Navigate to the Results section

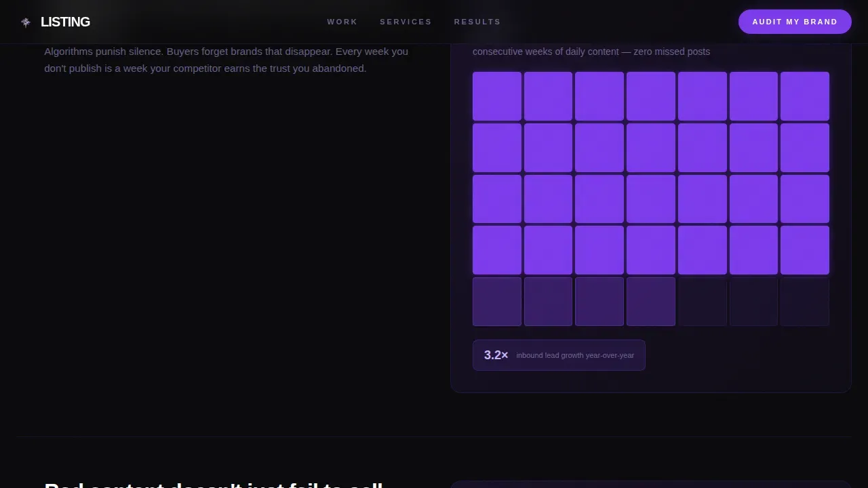(477, 22)
